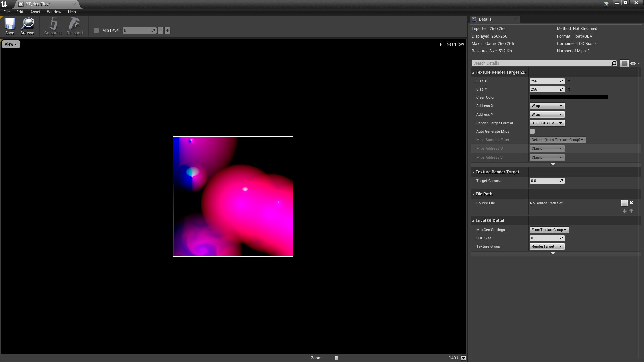This screenshot has width=644, height=362.
Task: Open Render Target Format dropdown
Action: tap(547, 123)
